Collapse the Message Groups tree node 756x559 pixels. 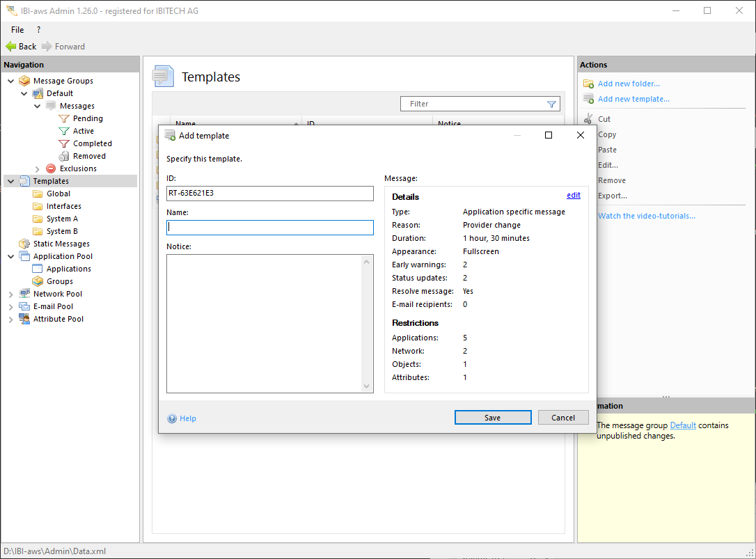point(10,81)
